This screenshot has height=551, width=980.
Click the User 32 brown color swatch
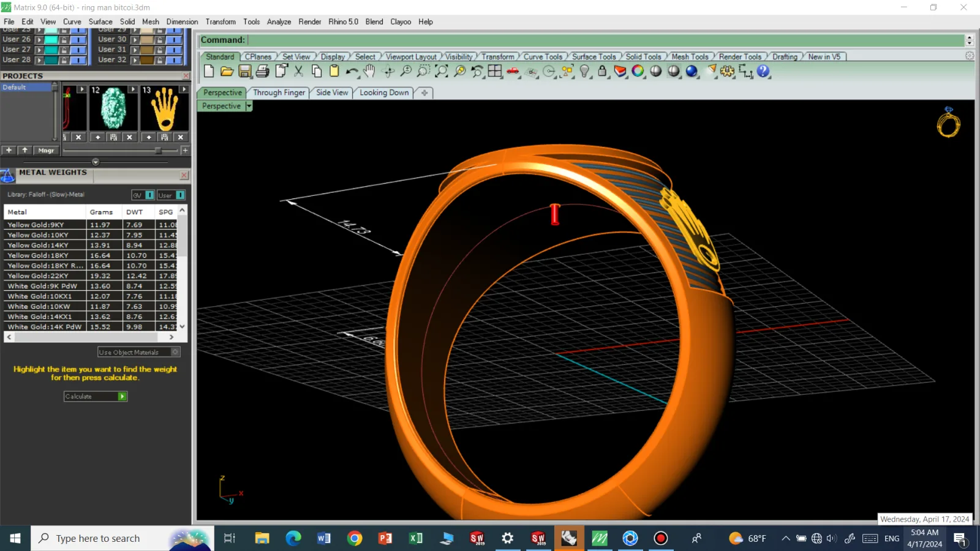click(x=147, y=60)
